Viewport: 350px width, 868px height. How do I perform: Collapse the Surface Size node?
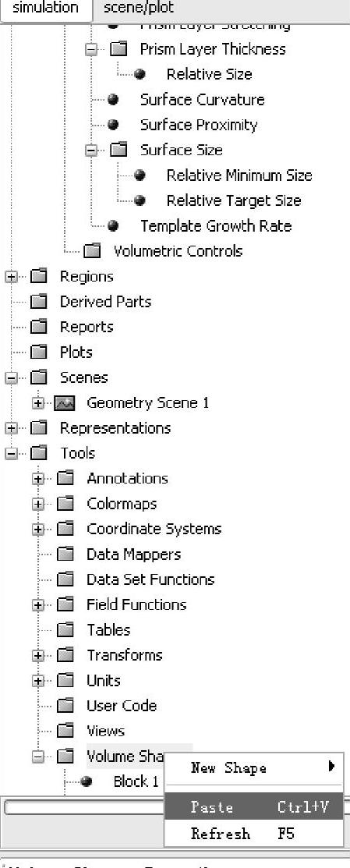coord(91,151)
